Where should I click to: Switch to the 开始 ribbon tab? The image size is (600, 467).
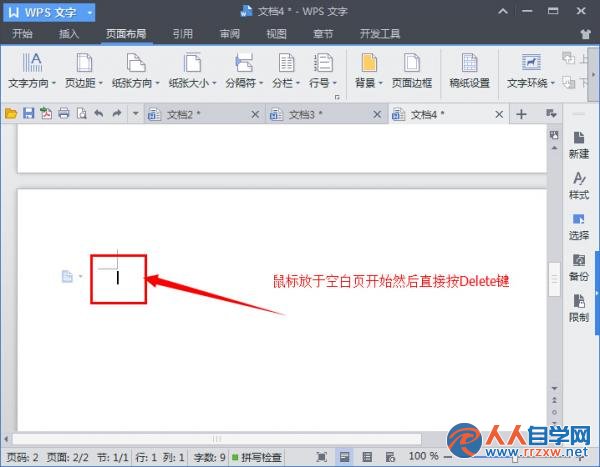click(x=22, y=34)
